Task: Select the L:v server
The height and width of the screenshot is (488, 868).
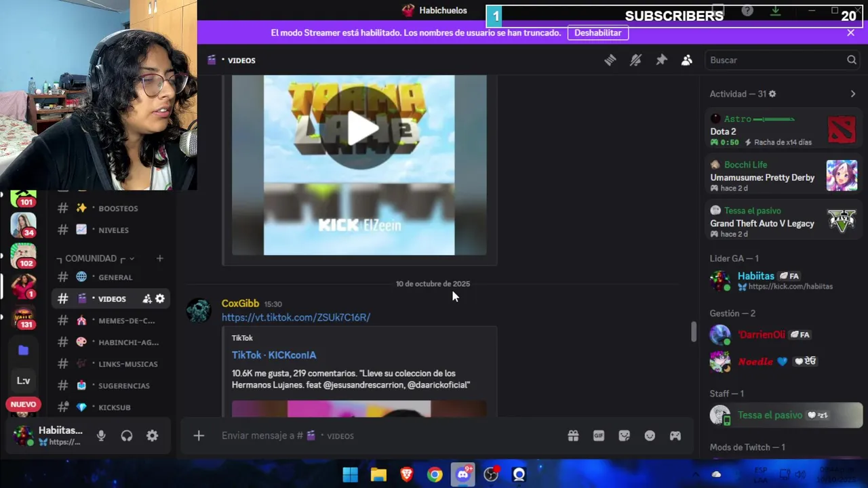Action: coord(23,380)
